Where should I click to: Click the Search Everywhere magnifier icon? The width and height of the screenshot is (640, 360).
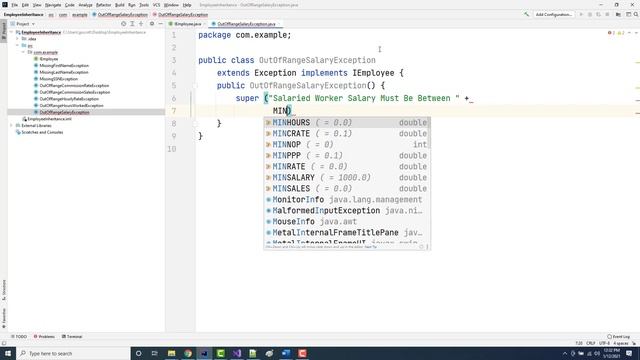coord(636,14)
